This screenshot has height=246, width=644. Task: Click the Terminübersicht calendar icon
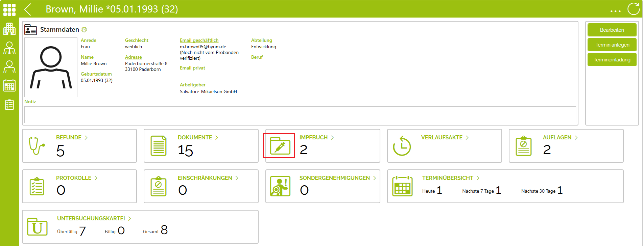[402, 186]
